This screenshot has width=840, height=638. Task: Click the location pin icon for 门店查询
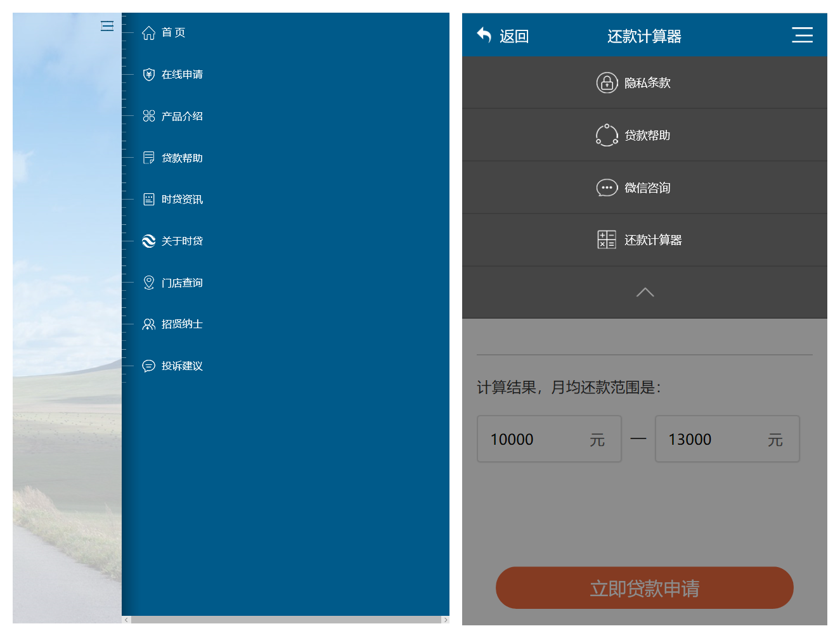click(x=148, y=283)
